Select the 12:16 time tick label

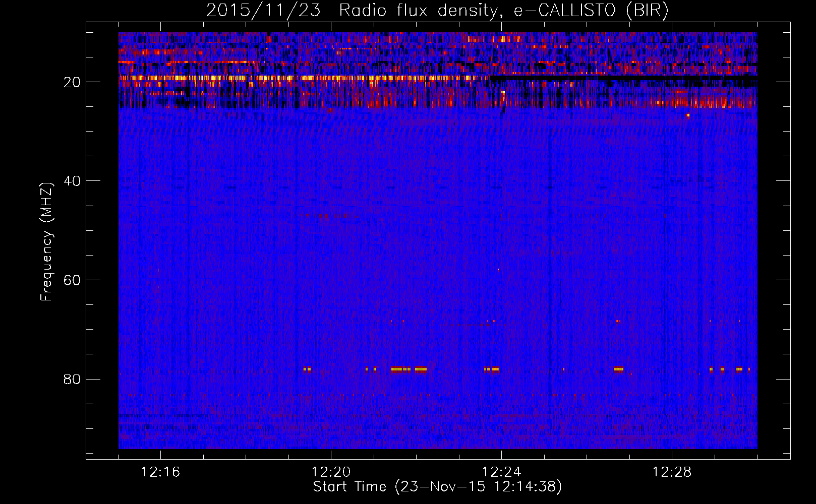(x=161, y=472)
